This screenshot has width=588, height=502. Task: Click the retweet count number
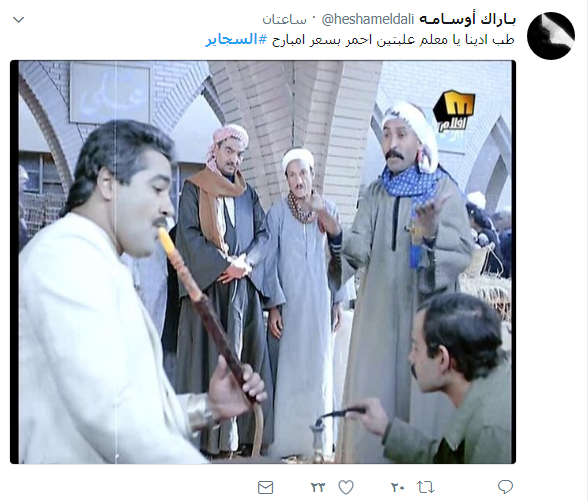398,487
